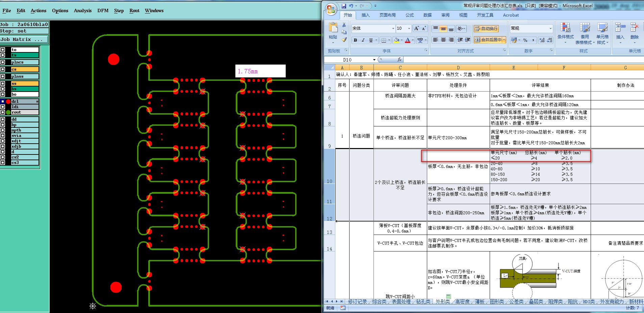This screenshot has height=313, width=644.
Task: Click the 条件格式 conditional formatting button
Action: 565,33
